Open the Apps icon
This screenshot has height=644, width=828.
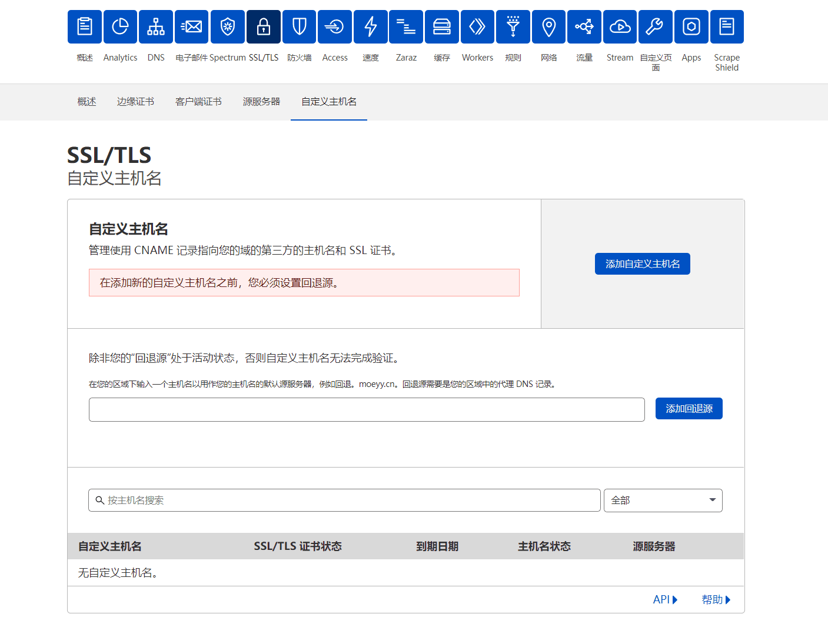[x=691, y=27]
